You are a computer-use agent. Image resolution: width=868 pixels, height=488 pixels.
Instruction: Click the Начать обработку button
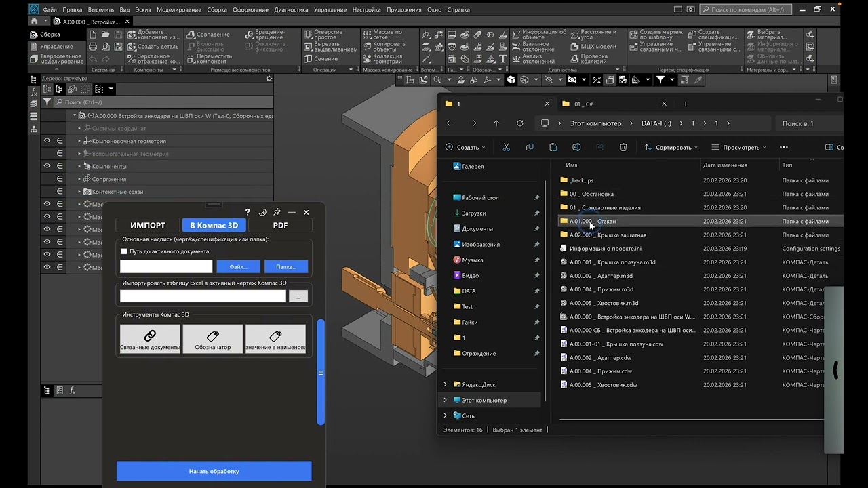pos(214,471)
